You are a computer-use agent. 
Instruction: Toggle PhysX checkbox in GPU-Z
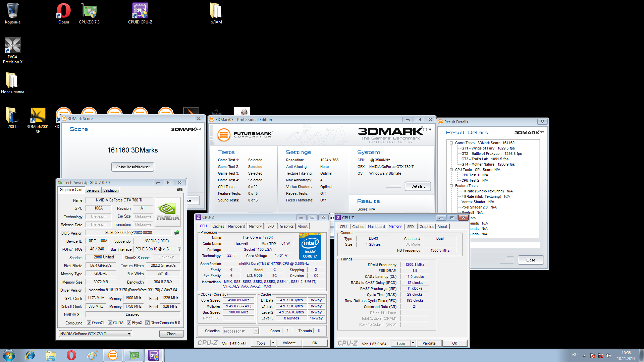coord(129,323)
